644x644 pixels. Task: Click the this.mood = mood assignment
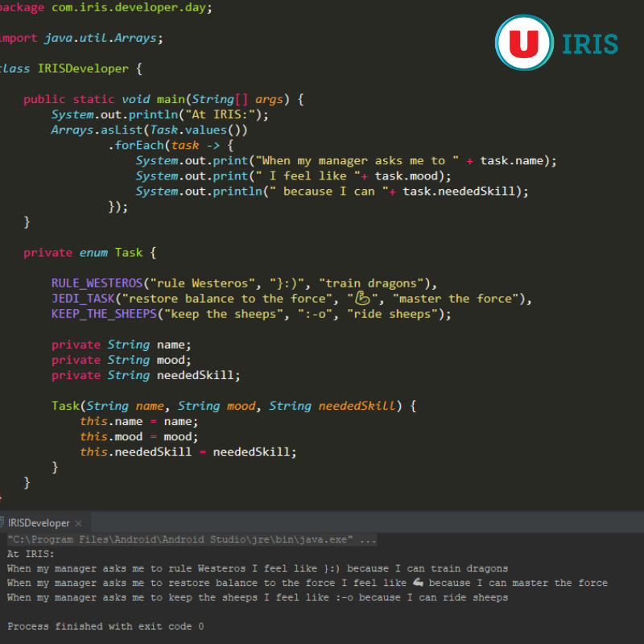[x=138, y=436]
